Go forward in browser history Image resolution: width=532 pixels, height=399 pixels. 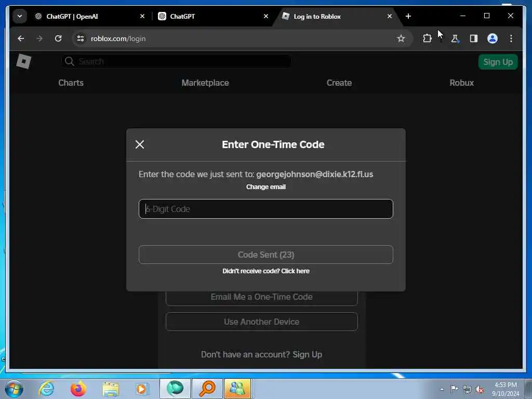click(x=39, y=38)
